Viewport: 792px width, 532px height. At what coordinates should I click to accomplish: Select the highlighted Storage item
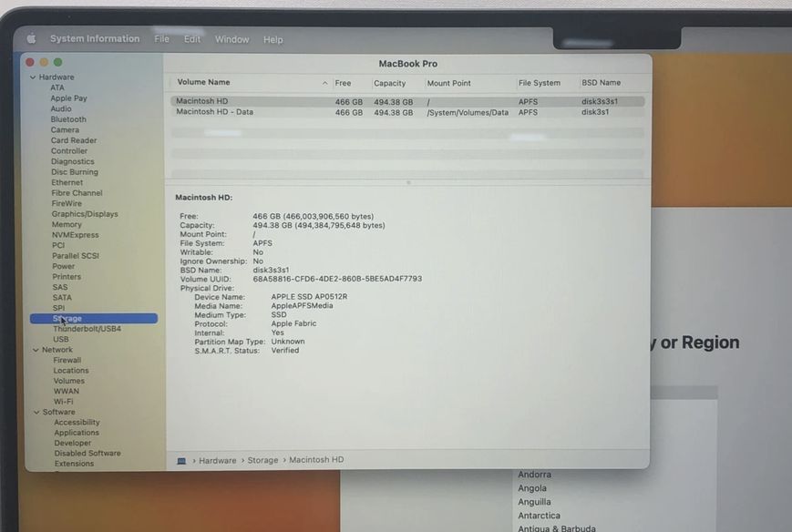click(94, 319)
